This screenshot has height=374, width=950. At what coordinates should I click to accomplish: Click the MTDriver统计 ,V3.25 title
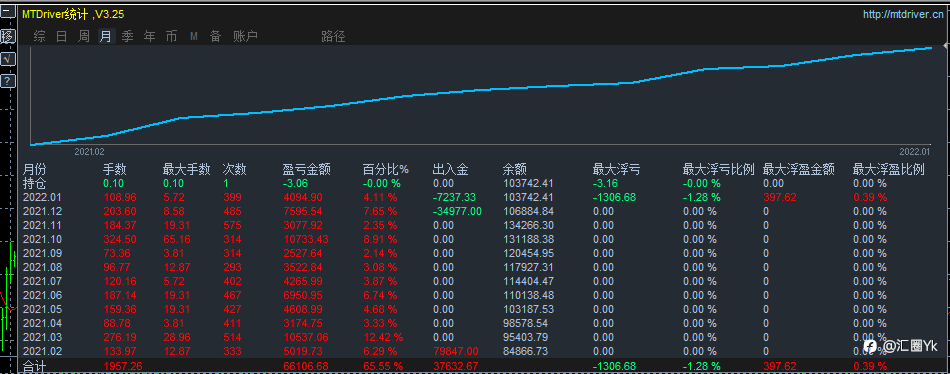(73, 14)
